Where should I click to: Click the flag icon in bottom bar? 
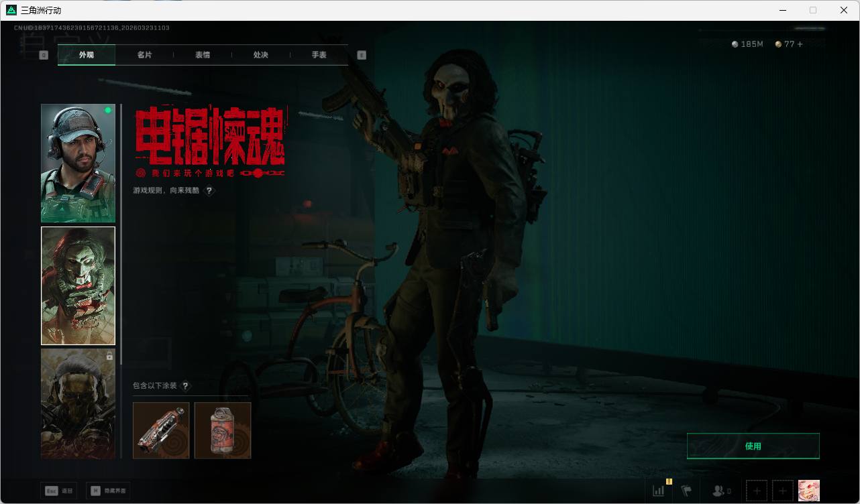pos(686,491)
